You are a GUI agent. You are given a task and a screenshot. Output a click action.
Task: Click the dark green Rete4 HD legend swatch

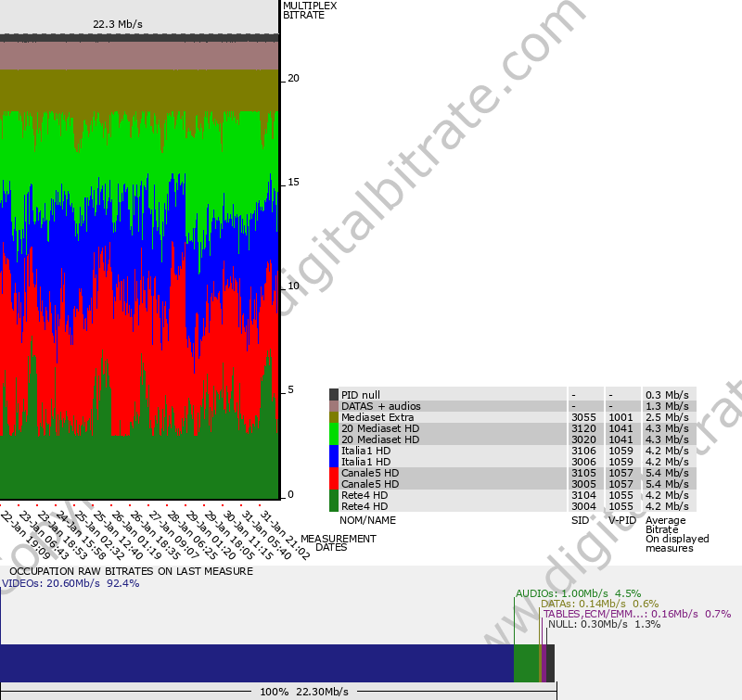334,501
